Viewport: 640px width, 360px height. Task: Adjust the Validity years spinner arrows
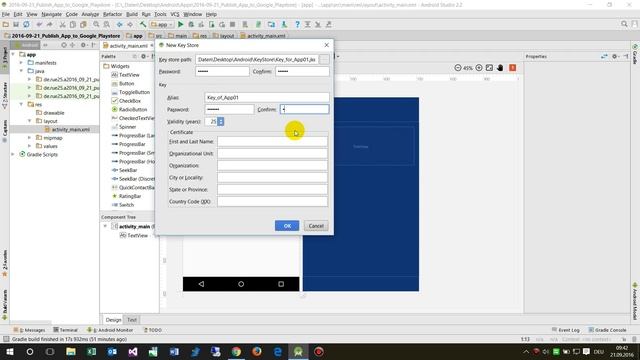click(221, 122)
